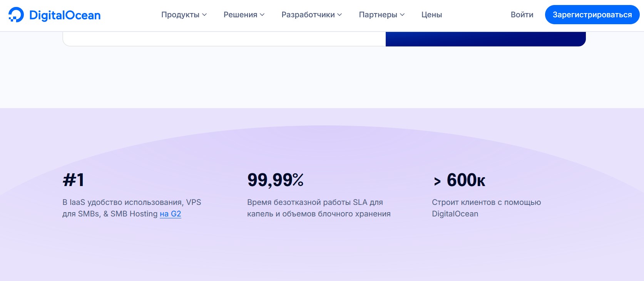The width and height of the screenshot is (644, 281).
Task: Click the 'В IaaS удобство использования' description
Action: (132, 208)
